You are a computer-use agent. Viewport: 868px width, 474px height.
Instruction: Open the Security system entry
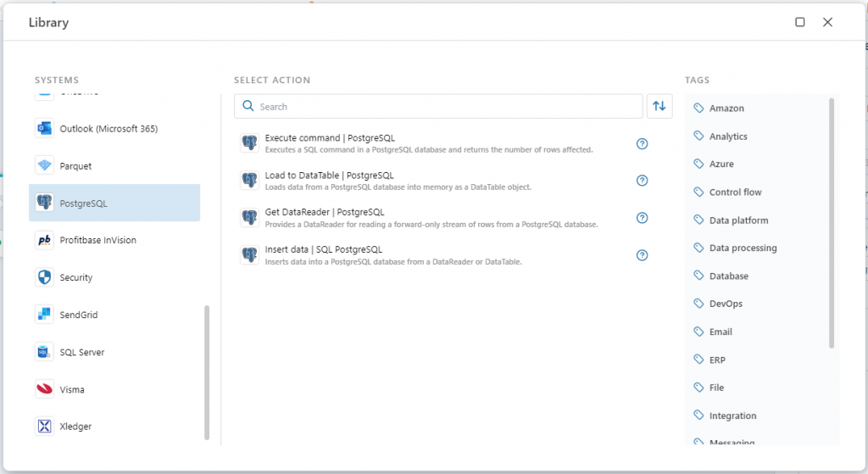click(76, 278)
